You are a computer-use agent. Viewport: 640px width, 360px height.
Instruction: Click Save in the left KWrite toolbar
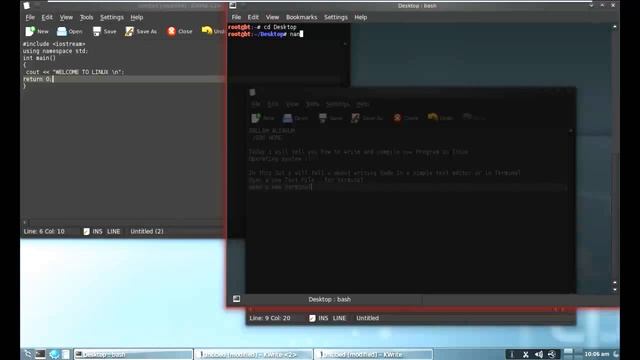(x=104, y=31)
